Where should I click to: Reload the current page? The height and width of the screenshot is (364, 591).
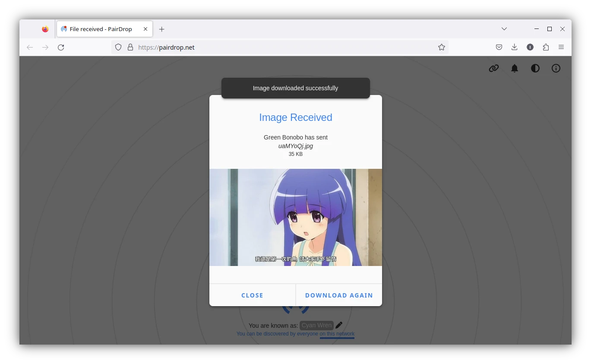61,47
